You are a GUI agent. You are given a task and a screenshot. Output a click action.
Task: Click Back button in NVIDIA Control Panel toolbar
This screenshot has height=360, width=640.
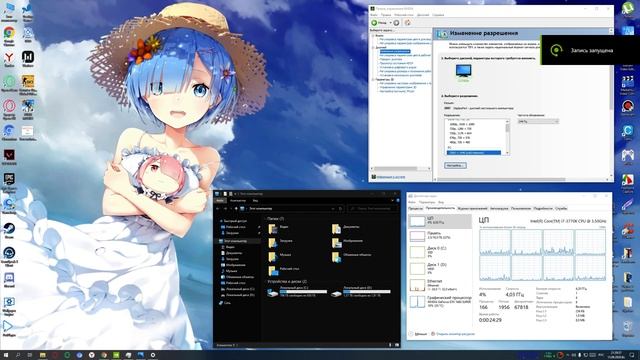[380, 23]
